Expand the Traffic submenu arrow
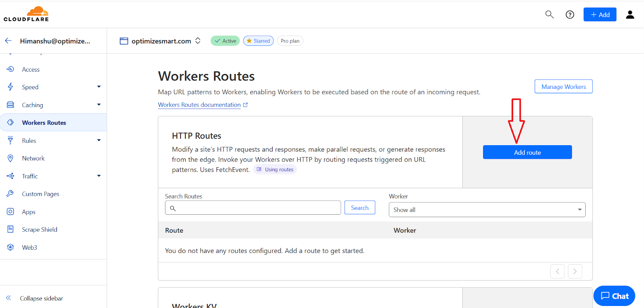 pyautogui.click(x=99, y=176)
